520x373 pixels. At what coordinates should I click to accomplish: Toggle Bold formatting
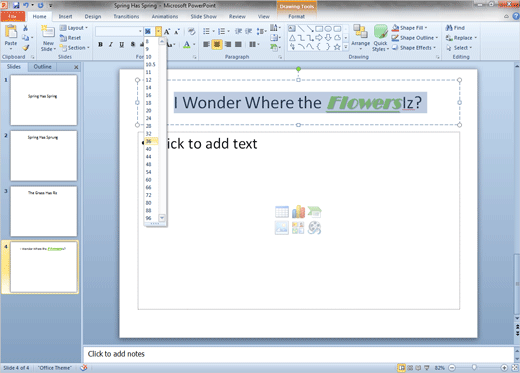tap(100, 44)
